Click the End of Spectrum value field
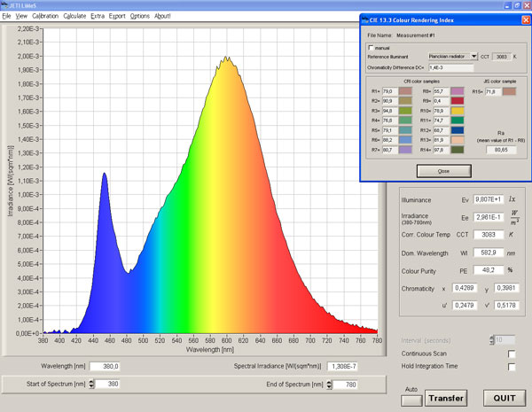 [345, 385]
